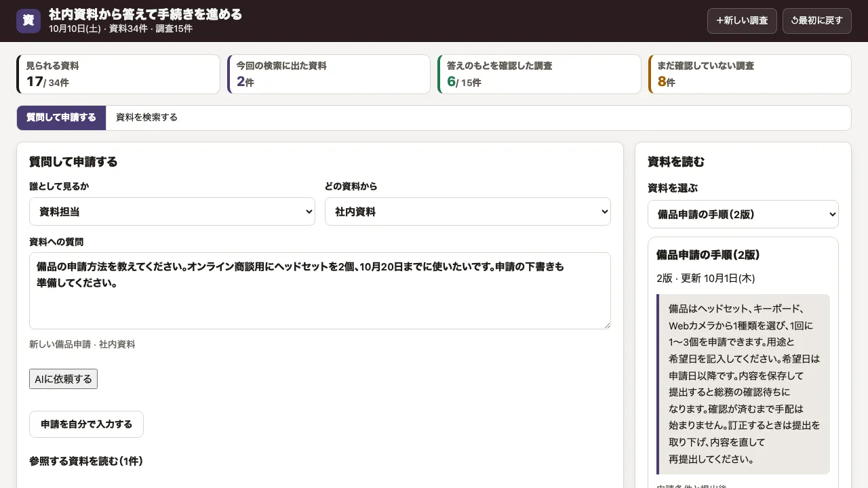Click the まだ確認していない調査 8件 card

coord(750,75)
